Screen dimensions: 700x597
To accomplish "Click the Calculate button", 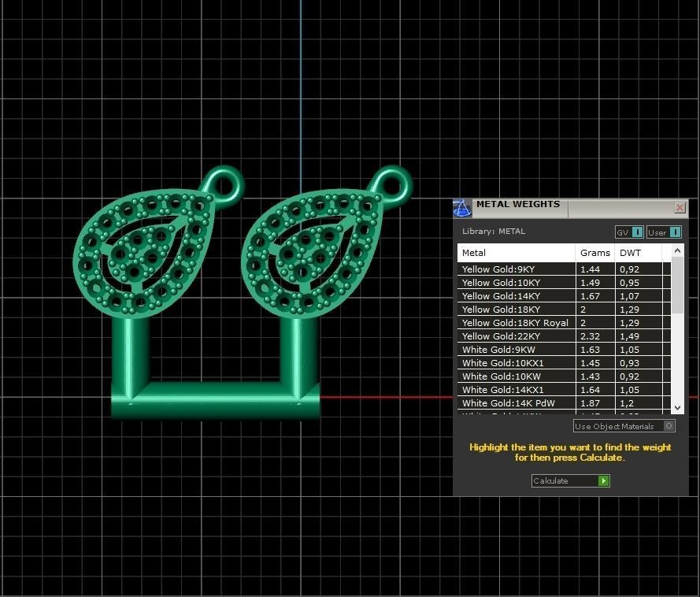I will 570,481.
